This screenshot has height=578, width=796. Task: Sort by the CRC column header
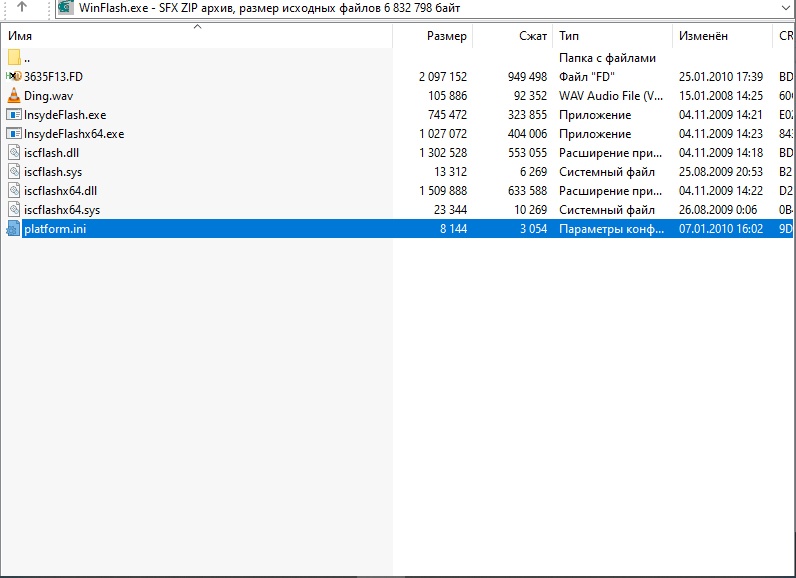pyautogui.click(x=785, y=36)
